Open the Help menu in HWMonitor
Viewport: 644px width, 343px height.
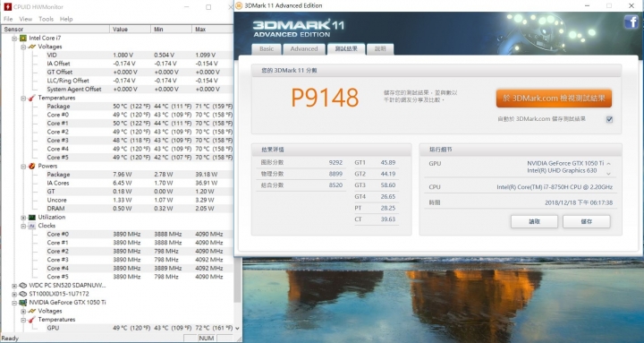[x=66, y=19]
